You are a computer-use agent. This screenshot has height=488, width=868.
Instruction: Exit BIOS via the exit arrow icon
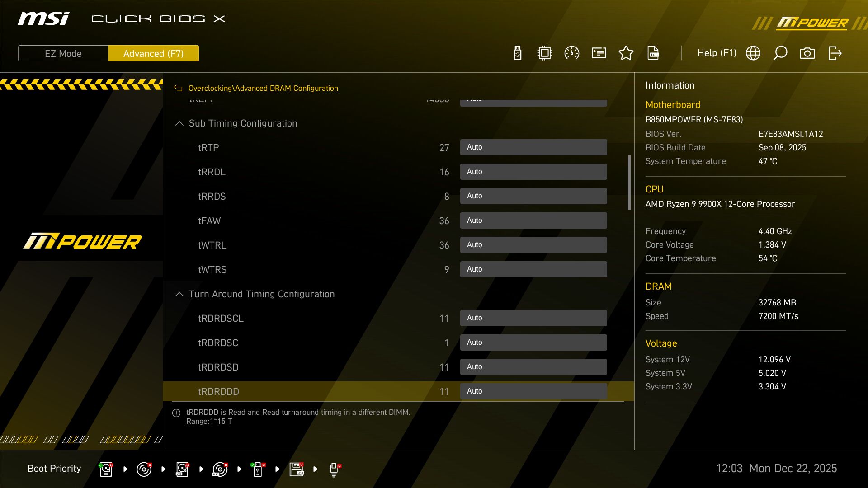coord(834,53)
